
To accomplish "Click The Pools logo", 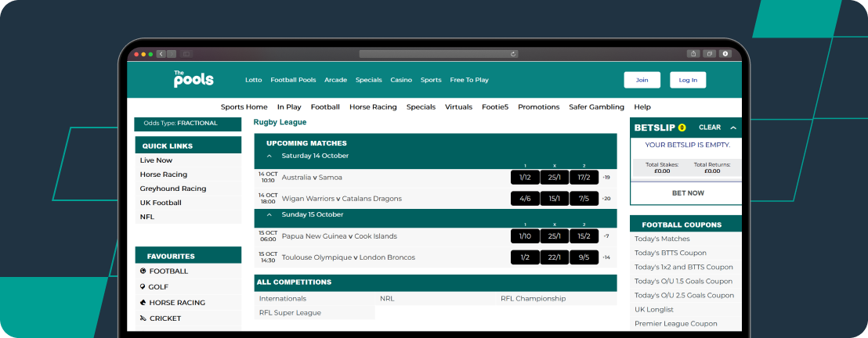I will [x=193, y=79].
